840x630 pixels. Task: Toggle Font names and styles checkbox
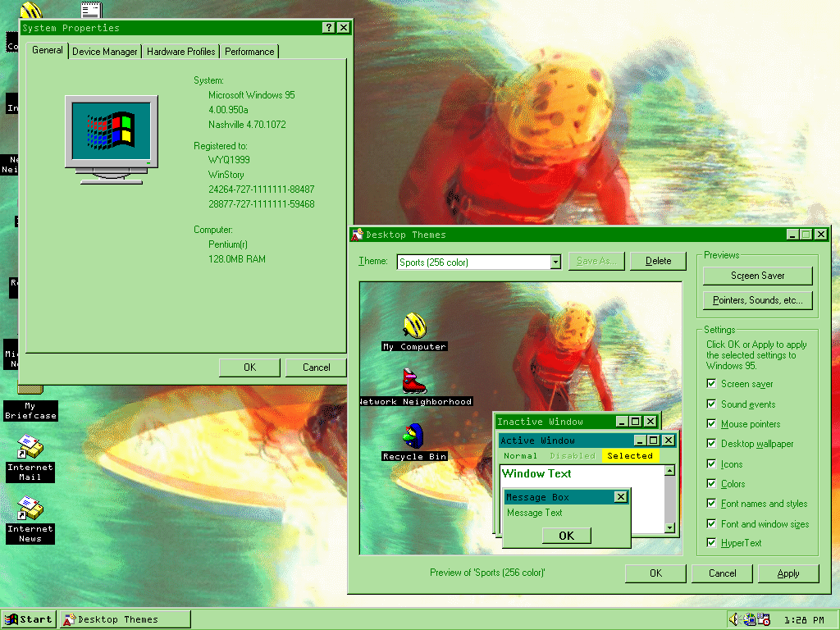coord(711,504)
